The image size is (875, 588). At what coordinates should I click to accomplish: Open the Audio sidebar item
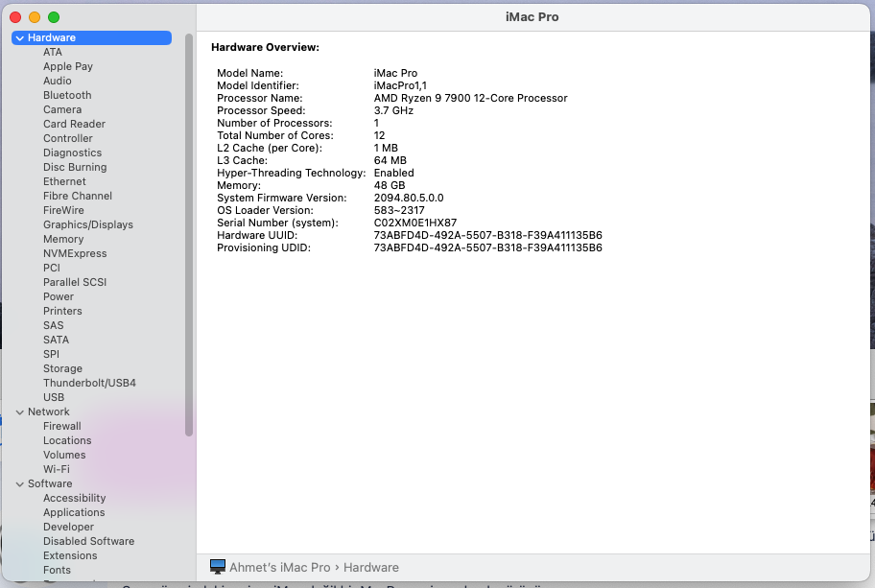click(x=58, y=81)
